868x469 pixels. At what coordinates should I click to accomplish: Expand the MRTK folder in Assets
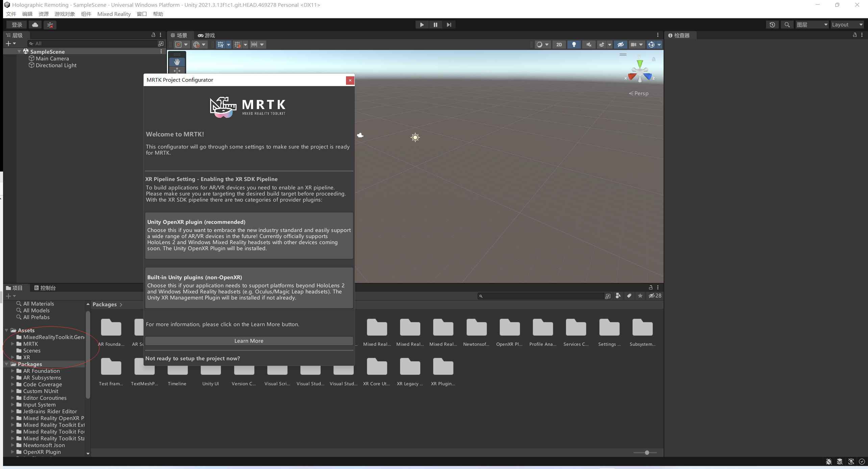point(13,344)
